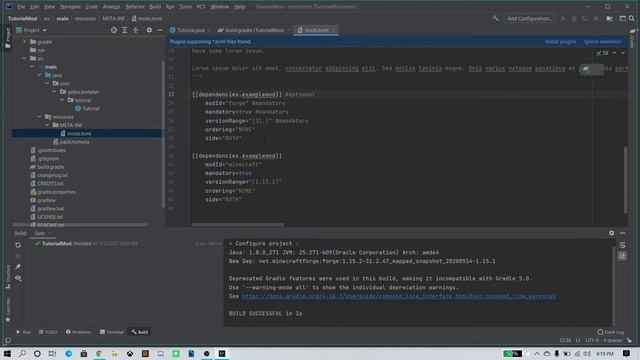Viewport: 640px width, 360px height.
Task: Open the Project tool window side tab
Action: coord(7,38)
